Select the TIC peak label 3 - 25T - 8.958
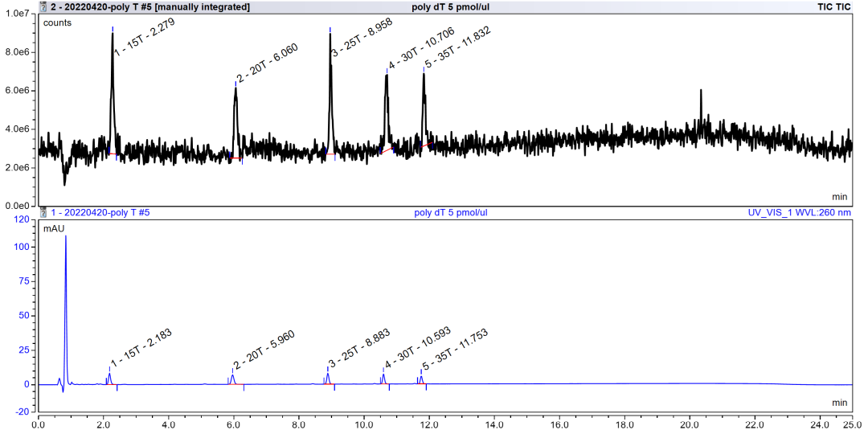868x434 pixels. click(x=362, y=40)
